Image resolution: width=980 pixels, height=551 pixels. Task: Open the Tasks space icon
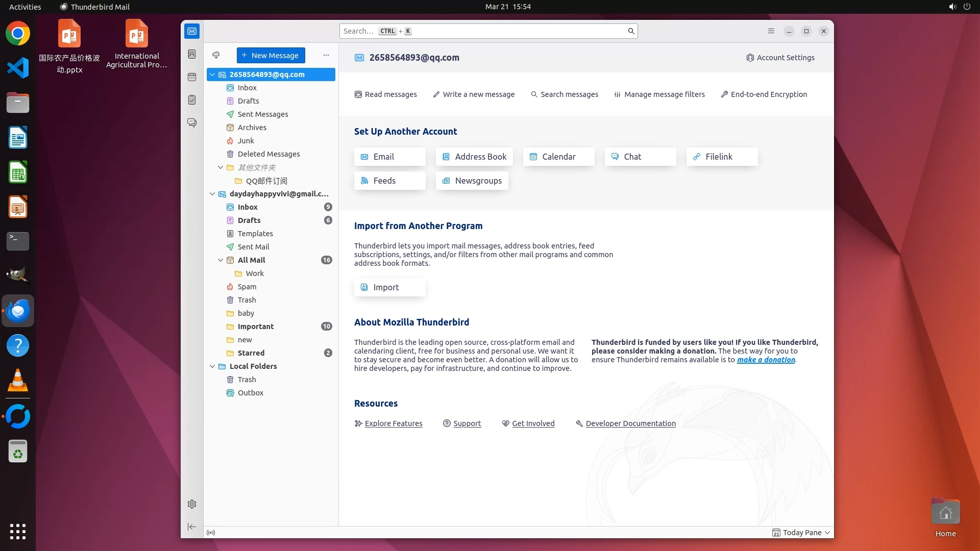coord(192,100)
